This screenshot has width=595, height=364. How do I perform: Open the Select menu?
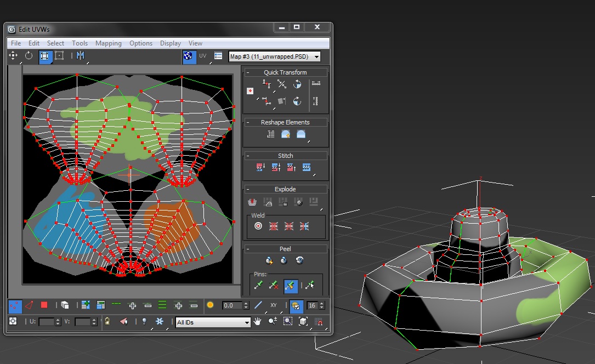pyautogui.click(x=55, y=43)
